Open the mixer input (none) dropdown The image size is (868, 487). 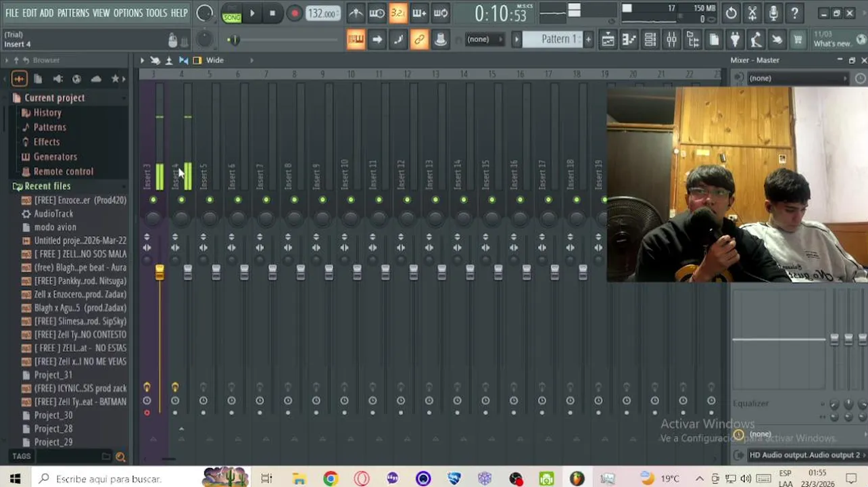point(798,78)
